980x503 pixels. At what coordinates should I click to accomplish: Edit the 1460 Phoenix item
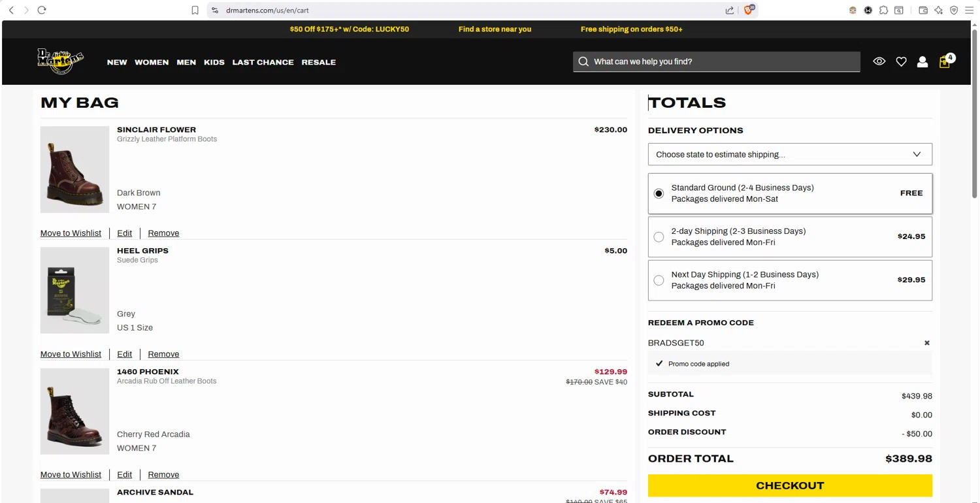[x=124, y=475]
